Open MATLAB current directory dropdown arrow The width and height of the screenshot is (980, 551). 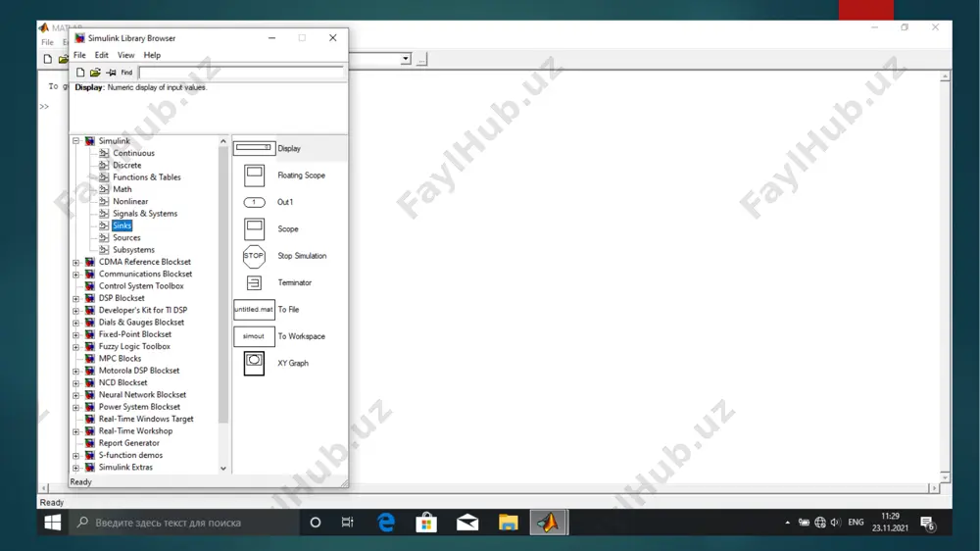coord(406,59)
